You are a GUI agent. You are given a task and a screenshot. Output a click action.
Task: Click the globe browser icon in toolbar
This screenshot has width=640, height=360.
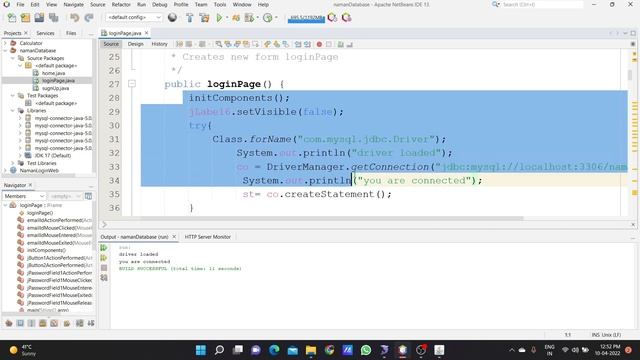(172, 17)
